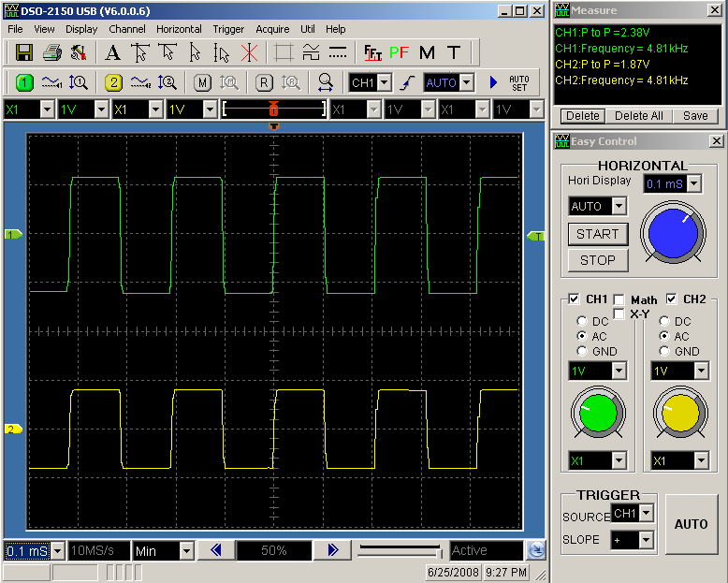Toggle the green channel 1 button
Screen dimensions: 728x583
[24, 82]
